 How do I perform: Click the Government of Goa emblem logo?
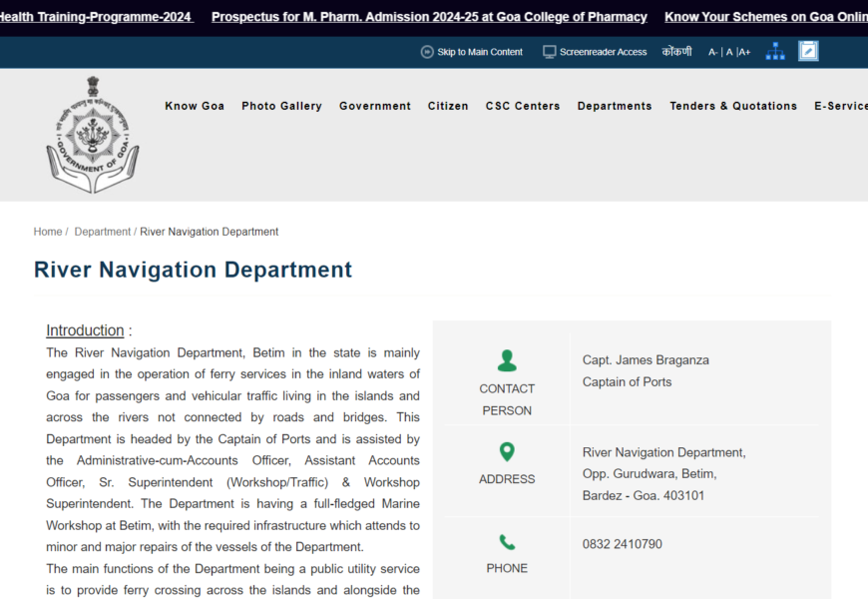[93, 134]
